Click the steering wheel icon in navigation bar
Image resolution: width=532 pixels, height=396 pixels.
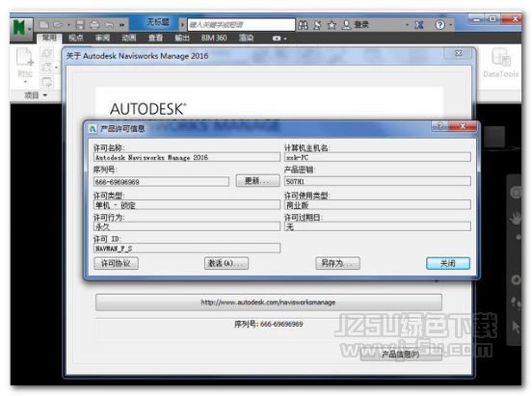(x=516, y=193)
